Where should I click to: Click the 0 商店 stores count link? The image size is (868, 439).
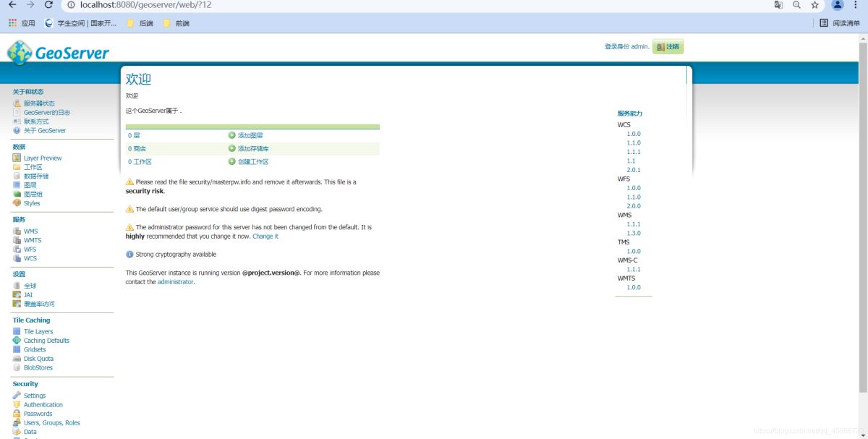(137, 148)
